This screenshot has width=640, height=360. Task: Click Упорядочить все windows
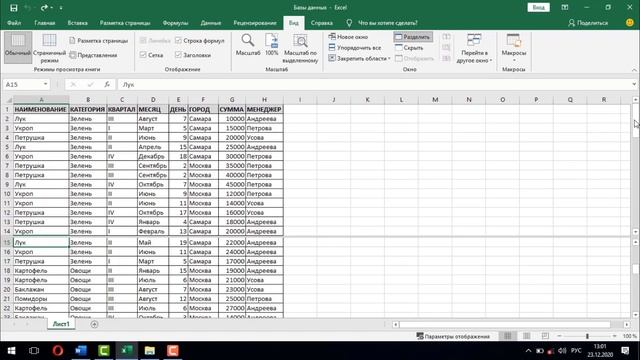pyautogui.click(x=355, y=47)
